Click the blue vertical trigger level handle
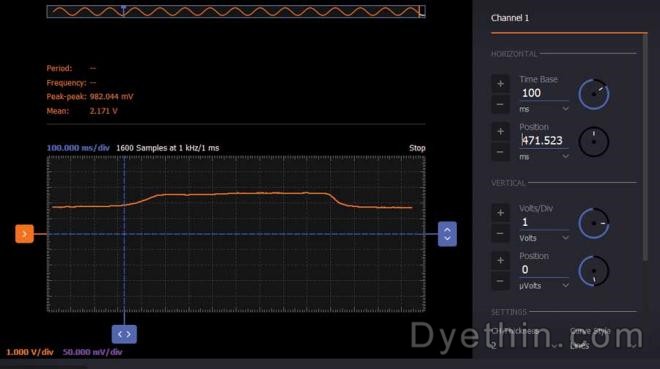Viewport: 660px width, 369px height. tap(447, 234)
